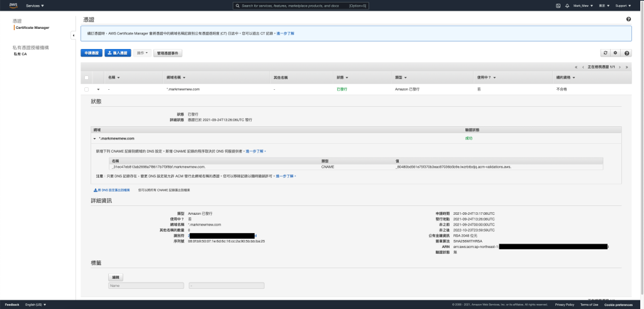Viewport: 644px width, 309px height.
Task: Open the CloudShell terminal icon
Action: [558, 6]
